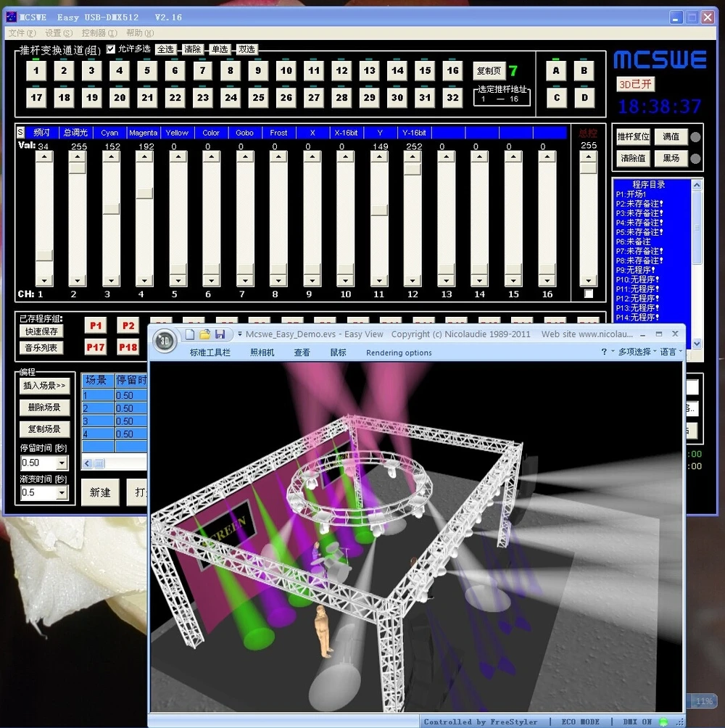Screen dimensions: 725x728
Task: Click channel 16 fader up arrow
Action: (547, 157)
